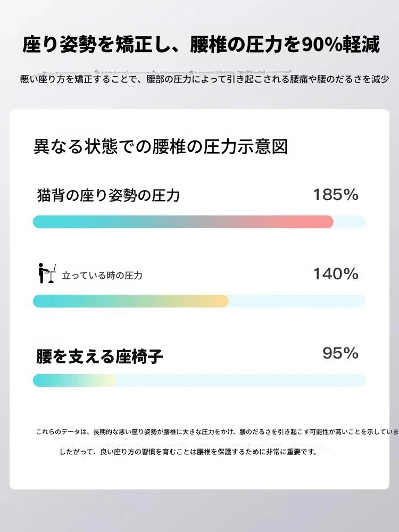Viewport: 399px width, 532px height.
Task: Click the card heading 異なる状態での腰椎の圧力示意図
Action: tap(161, 147)
